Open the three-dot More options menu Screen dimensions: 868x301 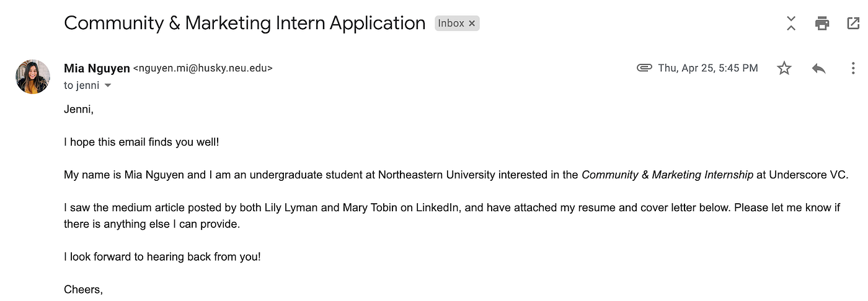pyautogui.click(x=854, y=68)
